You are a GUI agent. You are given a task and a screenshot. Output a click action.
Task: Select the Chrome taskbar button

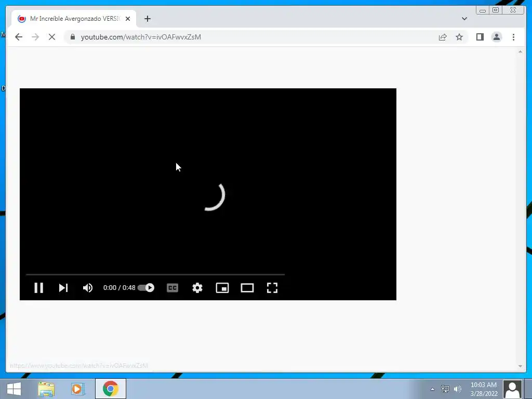point(111,389)
